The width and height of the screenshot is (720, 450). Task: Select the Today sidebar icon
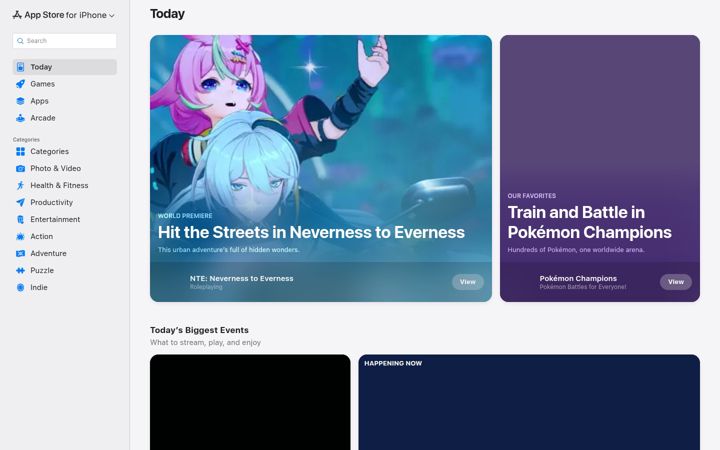tap(20, 67)
